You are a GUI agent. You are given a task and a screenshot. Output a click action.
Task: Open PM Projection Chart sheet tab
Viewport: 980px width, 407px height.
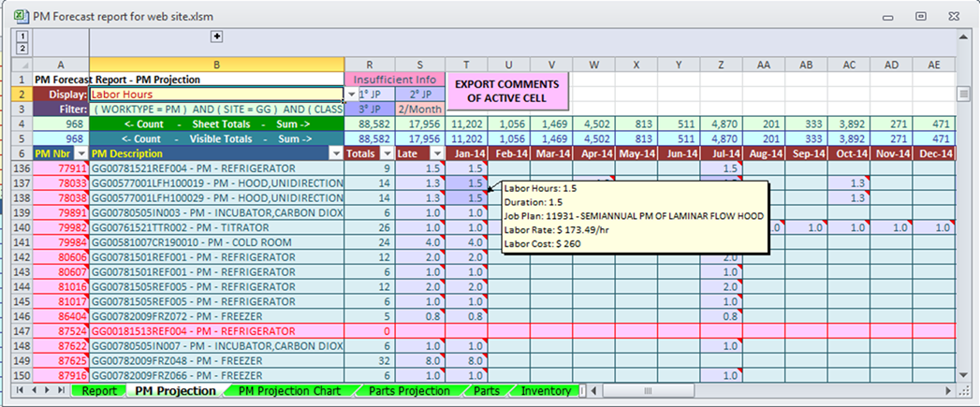(289, 391)
